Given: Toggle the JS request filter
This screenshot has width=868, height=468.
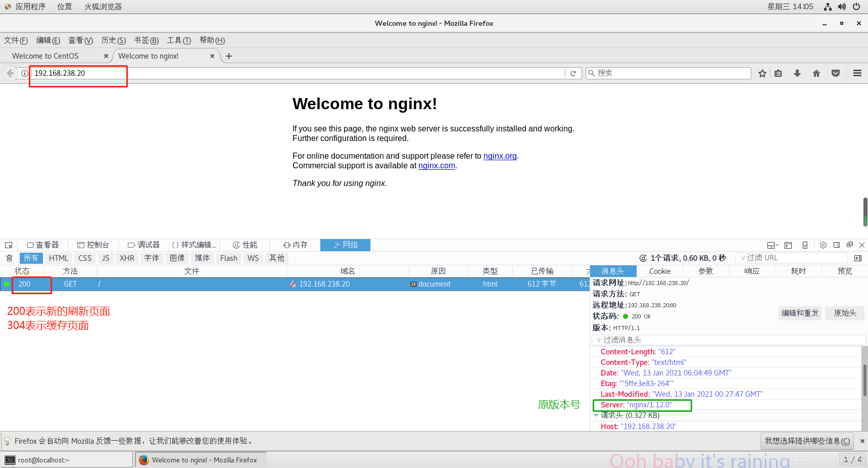Looking at the screenshot, I should [106, 258].
